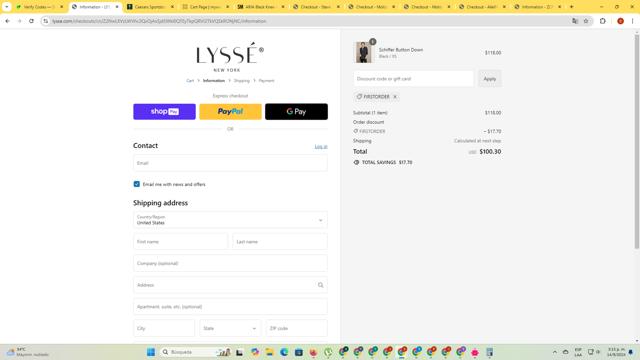
Task: Switch to the Cart Page tab
Action: (205, 7)
